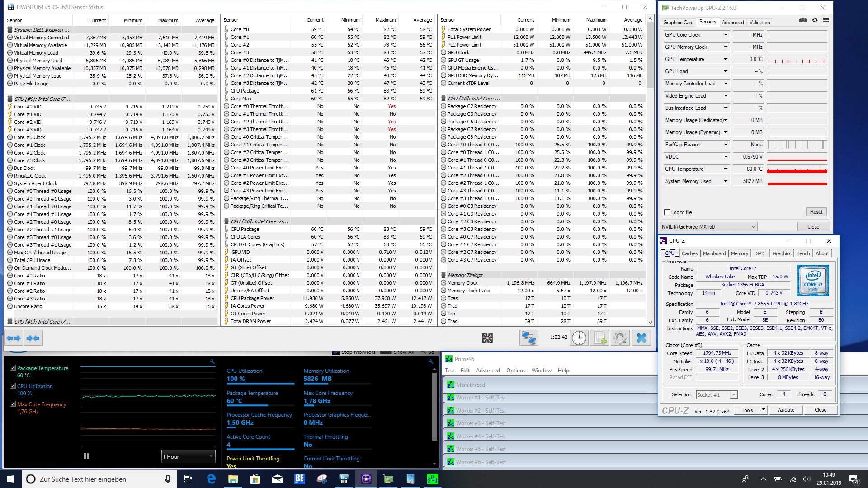
Task: Click the BE application icon in the taskbar
Action: 299,479
